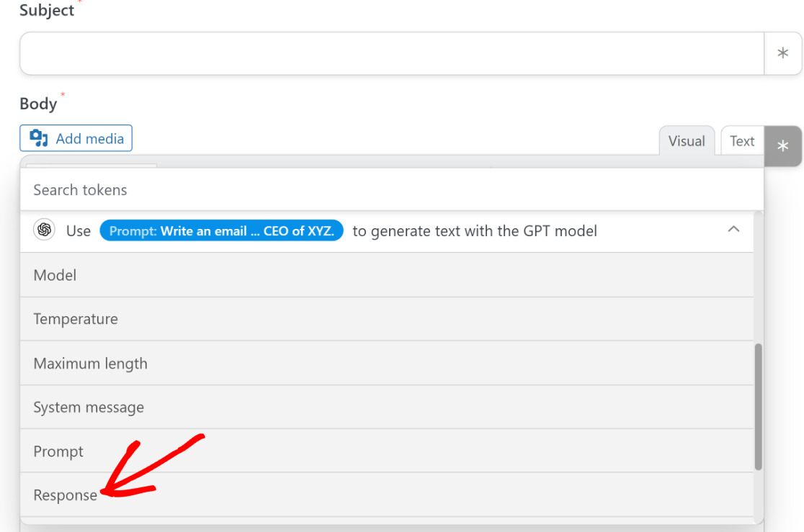Toggle the Body token picker asterisk button

click(x=783, y=146)
